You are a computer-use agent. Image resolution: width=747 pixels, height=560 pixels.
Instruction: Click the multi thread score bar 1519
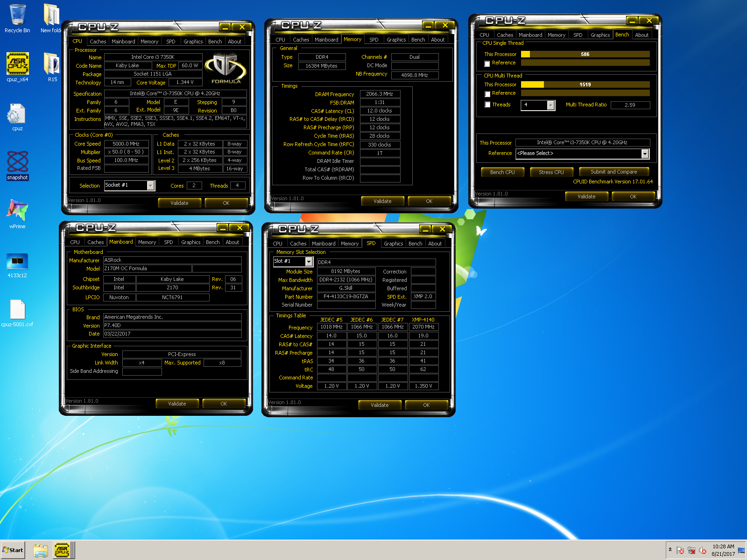585,84
